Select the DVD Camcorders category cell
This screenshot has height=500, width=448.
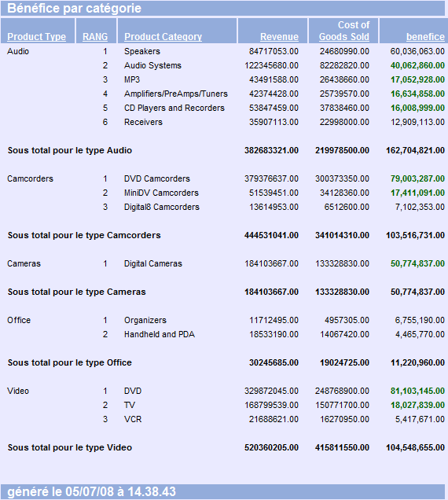click(x=157, y=178)
